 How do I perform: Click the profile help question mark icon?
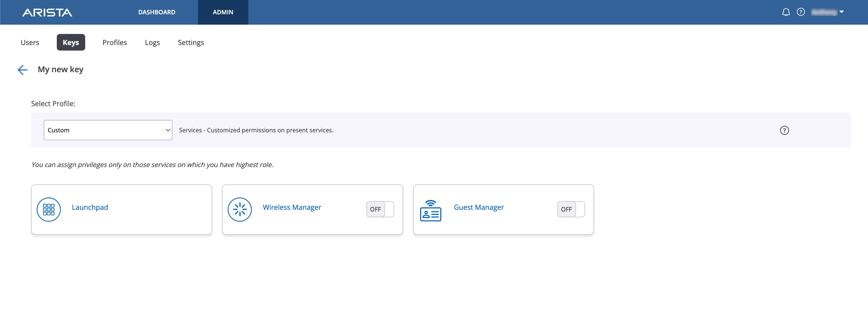(784, 130)
